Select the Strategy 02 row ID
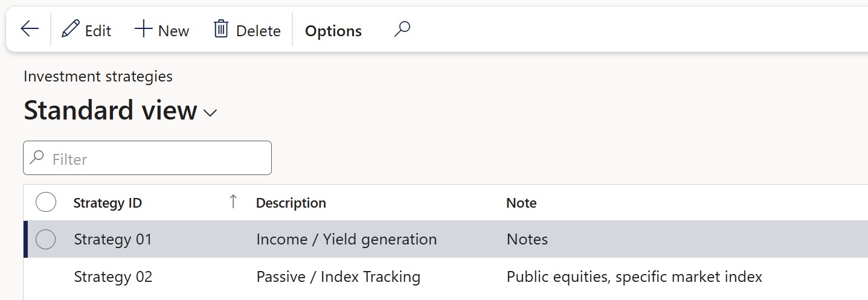The height and width of the screenshot is (300, 868). pos(113,277)
